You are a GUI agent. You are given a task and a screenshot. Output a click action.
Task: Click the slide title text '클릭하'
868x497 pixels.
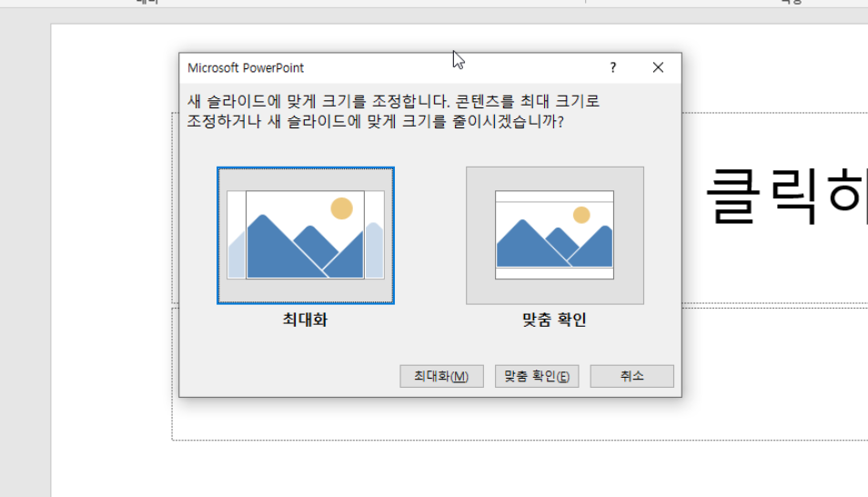(x=784, y=197)
